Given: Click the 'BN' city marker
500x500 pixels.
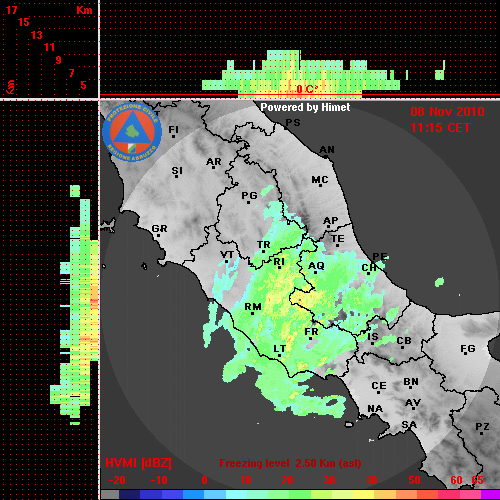Looking at the screenshot, I should pyautogui.click(x=411, y=382).
